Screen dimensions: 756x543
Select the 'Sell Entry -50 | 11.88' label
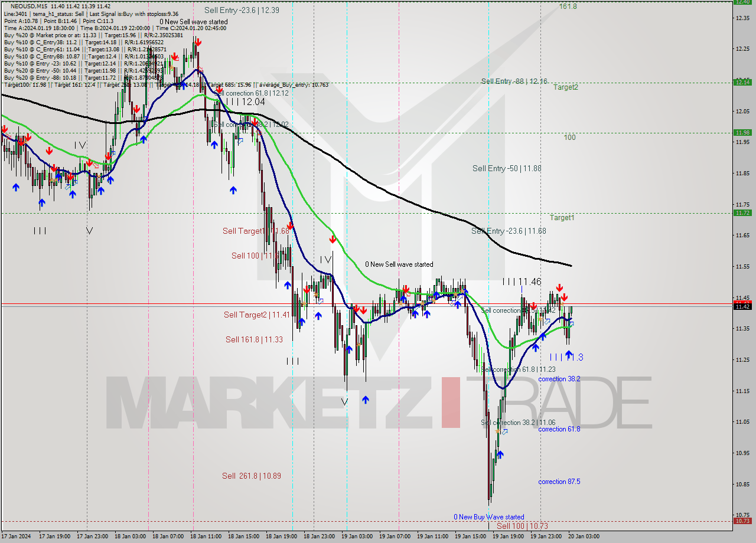507,168
